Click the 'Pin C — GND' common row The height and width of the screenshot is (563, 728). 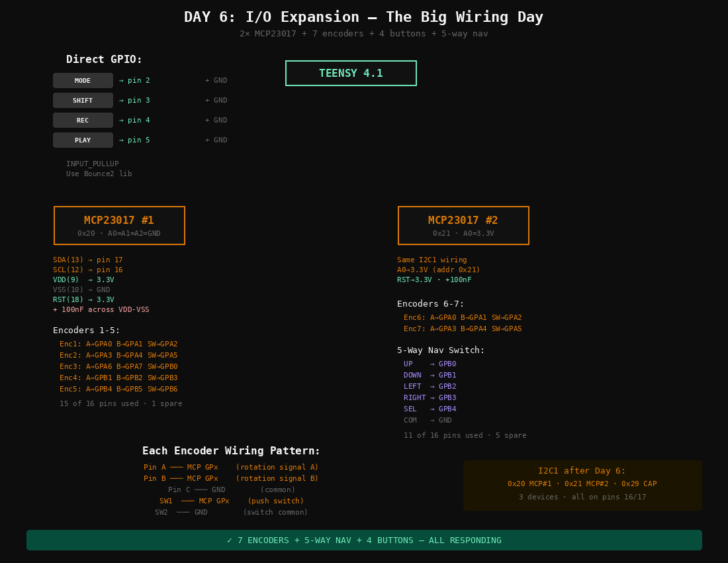[x=231, y=490]
